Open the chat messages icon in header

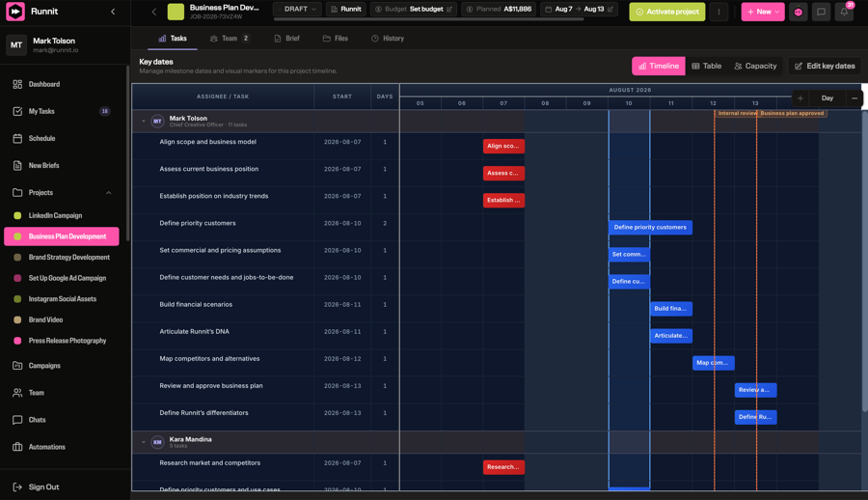tap(821, 12)
